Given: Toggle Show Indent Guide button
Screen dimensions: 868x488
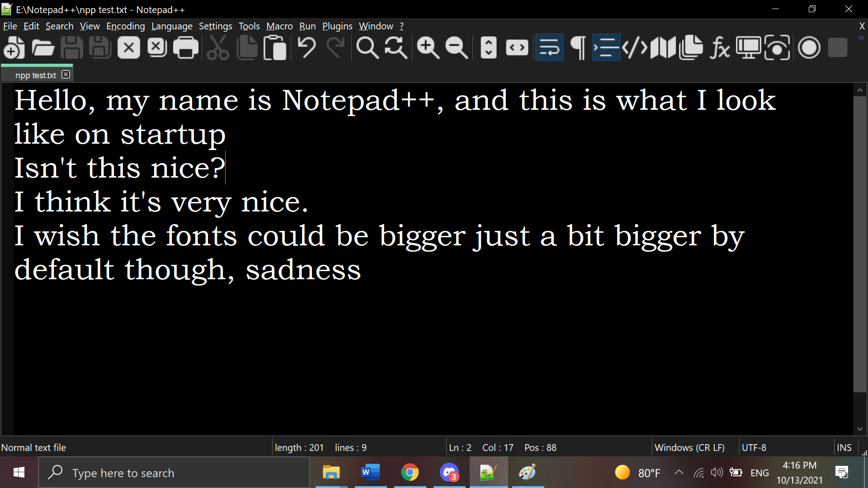Looking at the screenshot, I should click(606, 47).
